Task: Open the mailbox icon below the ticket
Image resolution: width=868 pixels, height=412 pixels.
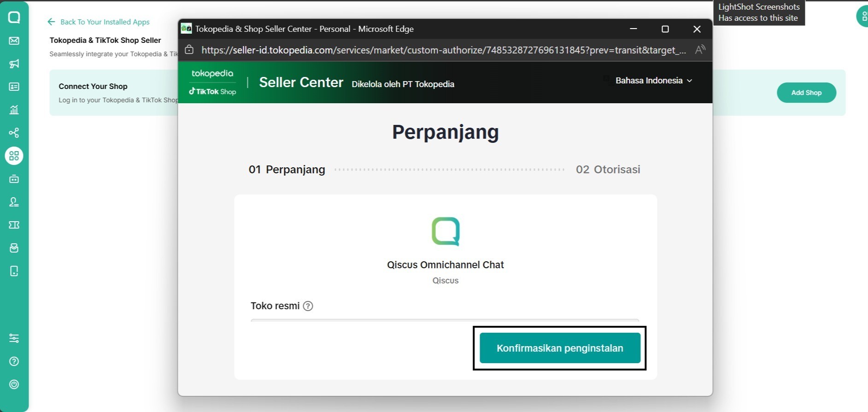Action: [x=14, y=248]
